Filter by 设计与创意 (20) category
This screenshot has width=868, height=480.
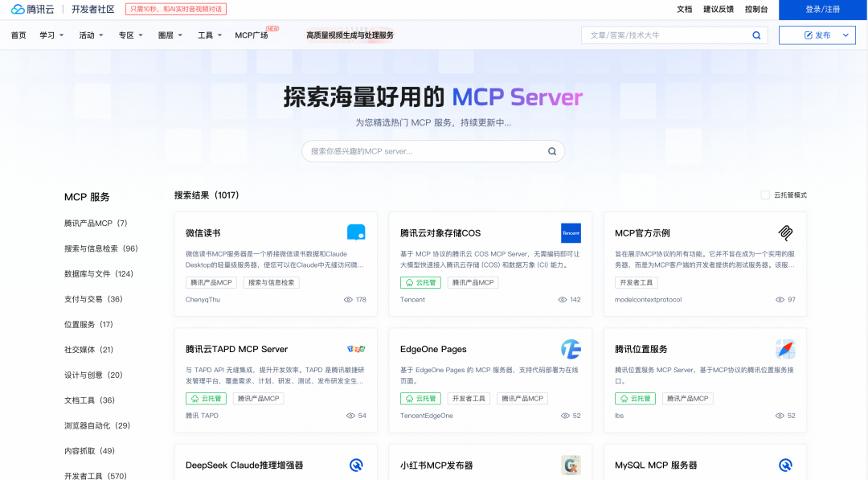[93, 375]
